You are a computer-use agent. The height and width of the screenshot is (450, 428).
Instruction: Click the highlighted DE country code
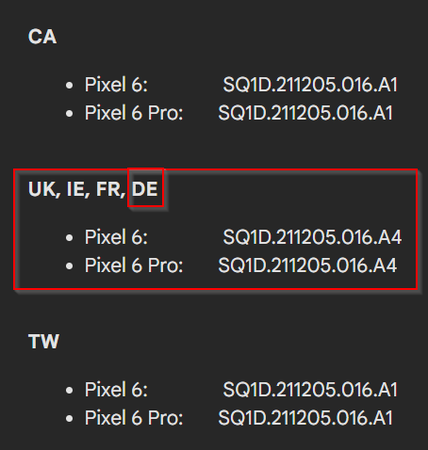[x=145, y=189]
